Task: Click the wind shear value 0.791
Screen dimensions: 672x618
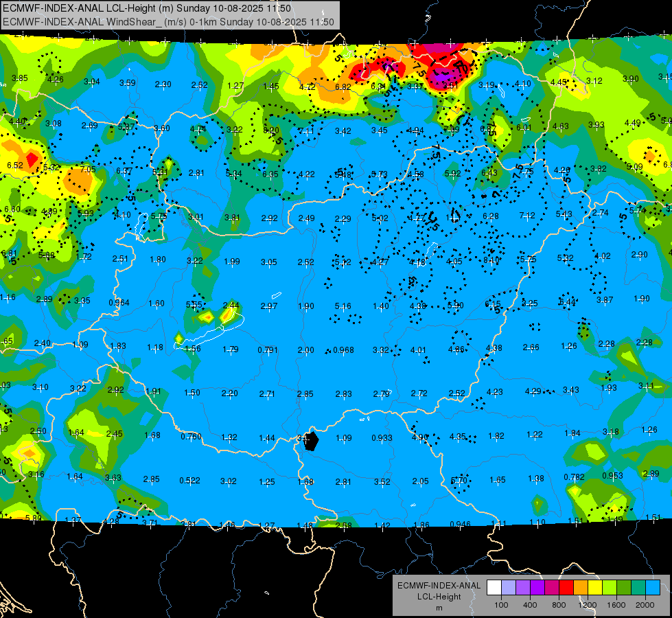Action: (x=268, y=350)
